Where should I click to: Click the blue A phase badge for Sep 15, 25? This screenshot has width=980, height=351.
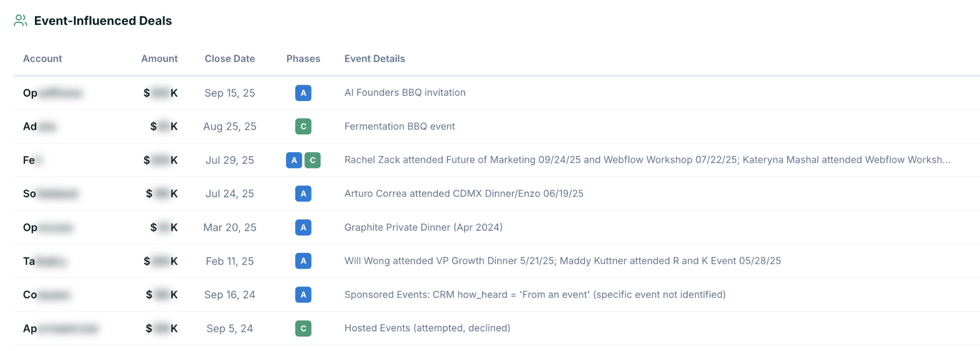click(x=303, y=93)
